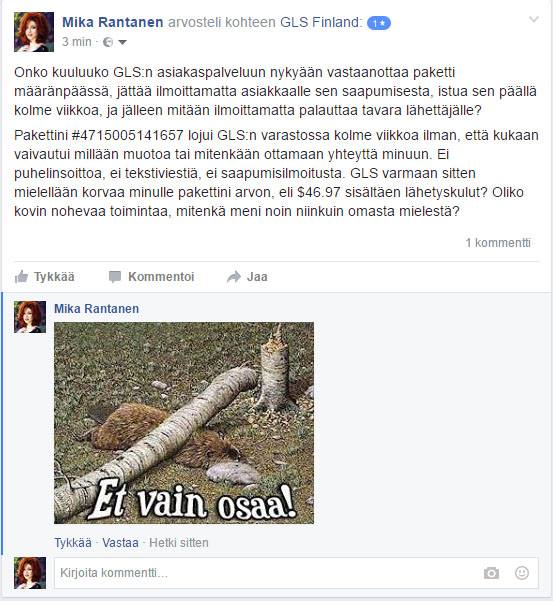This screenshot has height=601, width=553.
Task: Show the 1 kommentti count
Action: [498, 243]
